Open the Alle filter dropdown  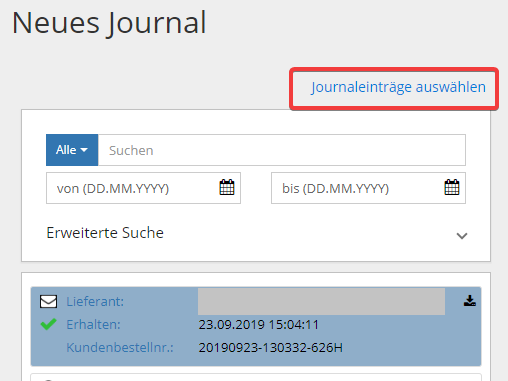[72, 150]
